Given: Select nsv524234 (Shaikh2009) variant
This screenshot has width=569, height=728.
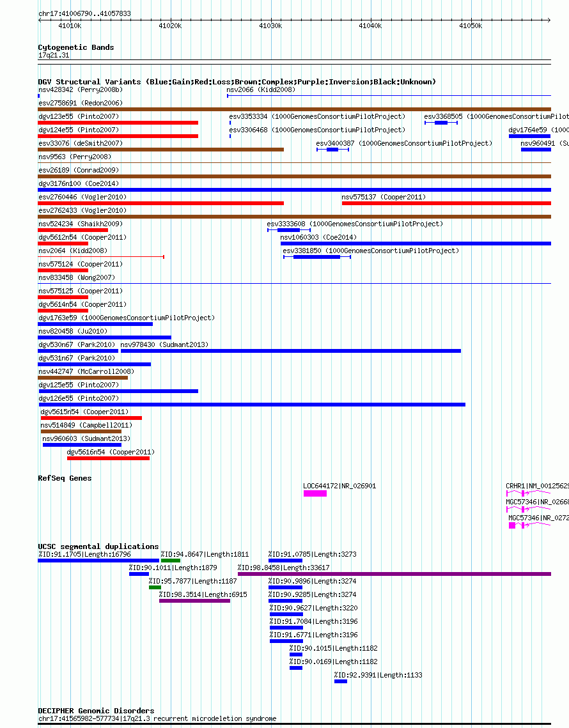Looking at the screenshot, I should coord(81,224).
